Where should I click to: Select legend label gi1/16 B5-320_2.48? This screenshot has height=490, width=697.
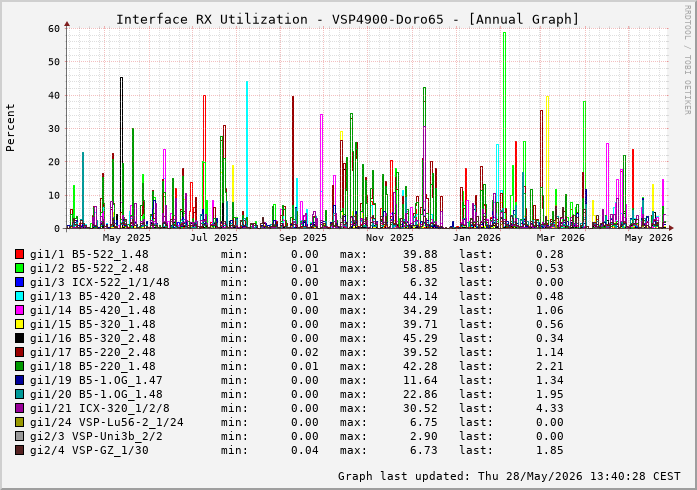(x=93, y=338)
